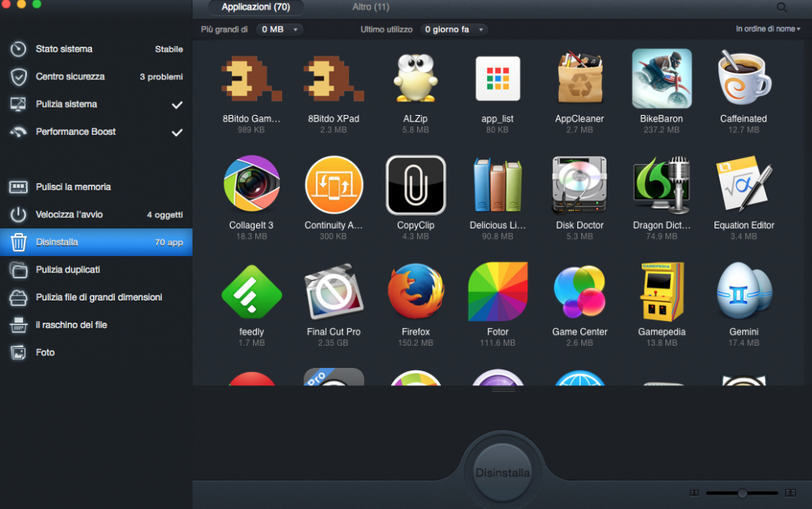Open the In ordine di nome sort menu

pos(768,29)
